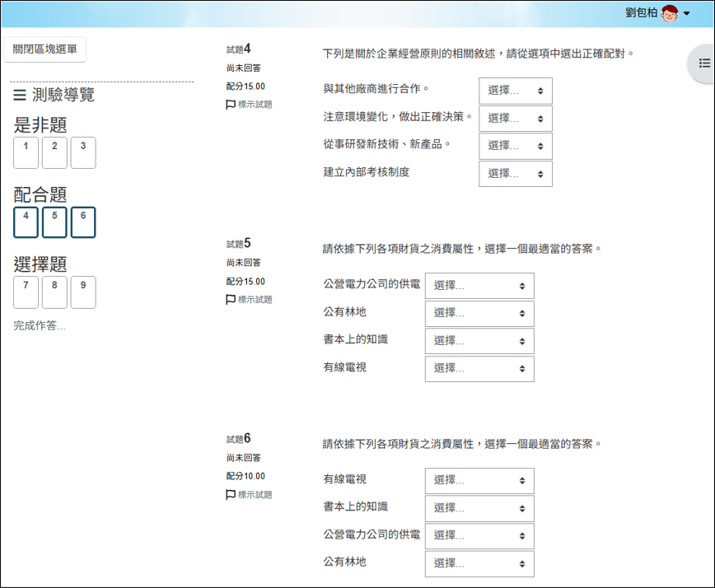Click the 配合題 section heading
The width and height of the screenshot is (715, 588).
click(x=40, y=194)
